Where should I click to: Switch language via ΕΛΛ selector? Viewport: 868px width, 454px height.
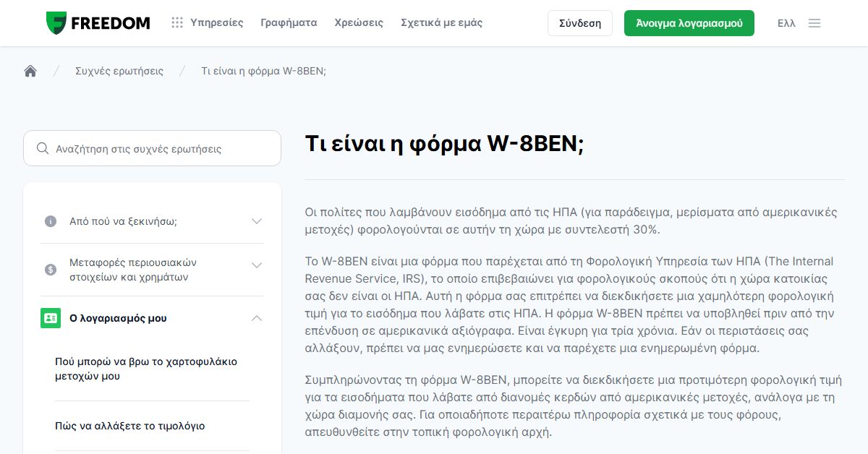tap(786, 23)
